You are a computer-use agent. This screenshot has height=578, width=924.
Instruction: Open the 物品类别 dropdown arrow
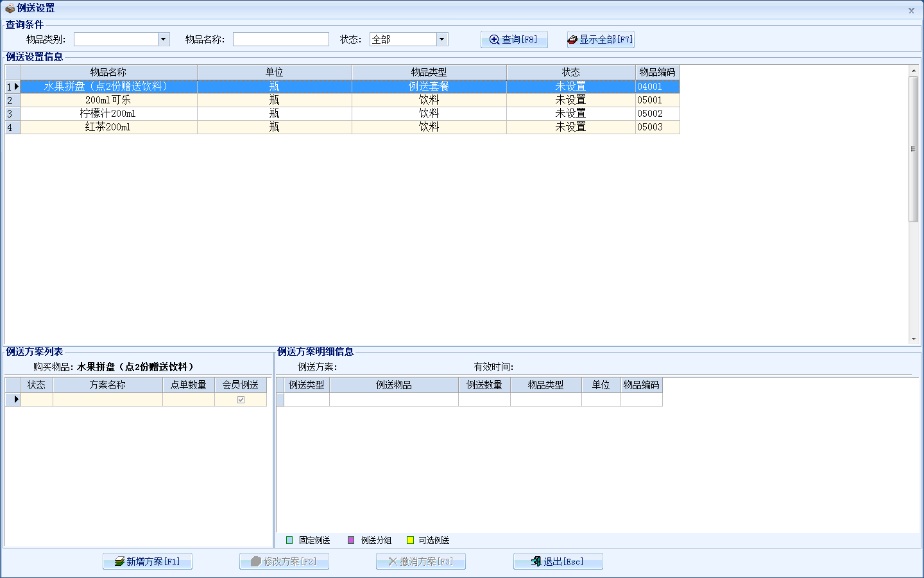pos(164,39)
